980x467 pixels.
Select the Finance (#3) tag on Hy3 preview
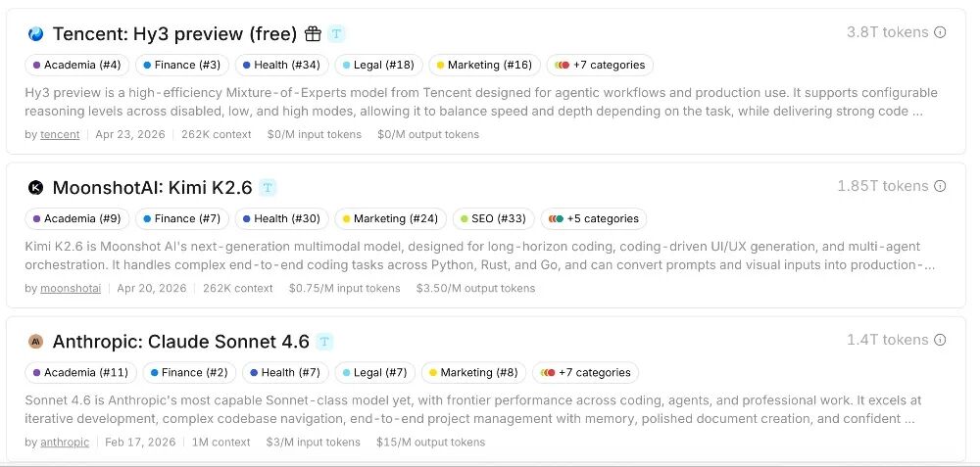point(182,65)
